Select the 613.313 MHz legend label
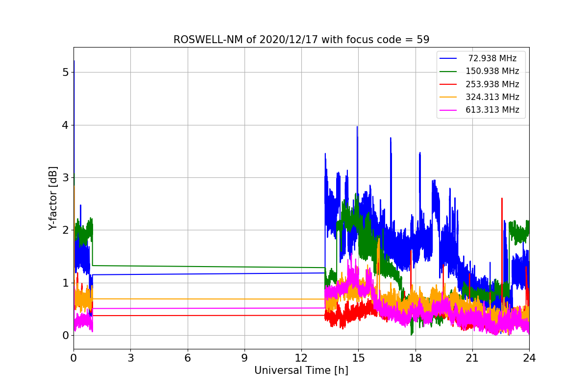Image resolution: width=588 pixels, height=392 pixels. [492, 110]
